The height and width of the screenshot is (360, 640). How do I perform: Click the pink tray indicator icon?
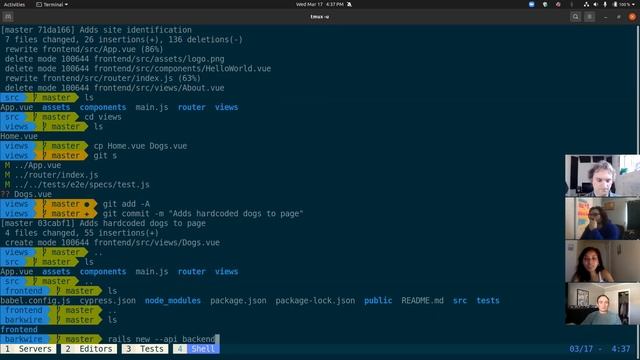coord(558,4)
